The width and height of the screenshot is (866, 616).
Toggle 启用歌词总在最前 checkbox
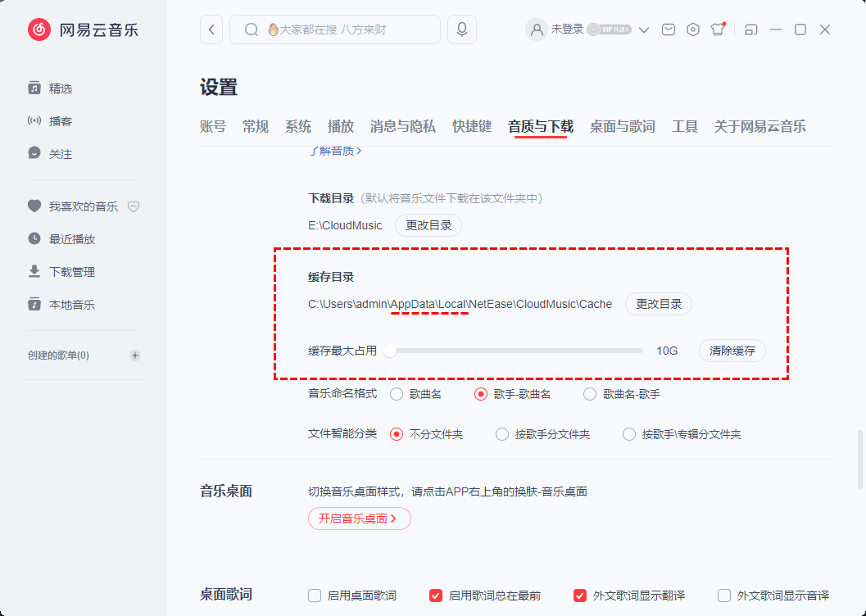pos(436,596)
